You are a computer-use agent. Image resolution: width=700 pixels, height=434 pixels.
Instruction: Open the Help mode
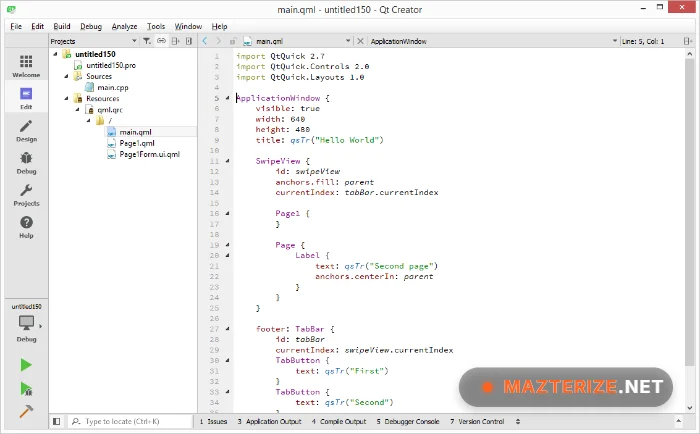[26, 227]
